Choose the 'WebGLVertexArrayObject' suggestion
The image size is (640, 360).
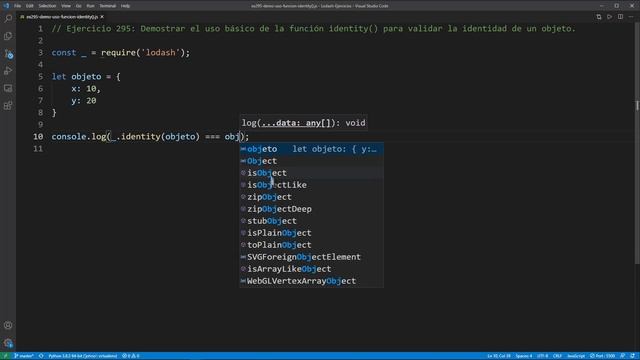311,281
